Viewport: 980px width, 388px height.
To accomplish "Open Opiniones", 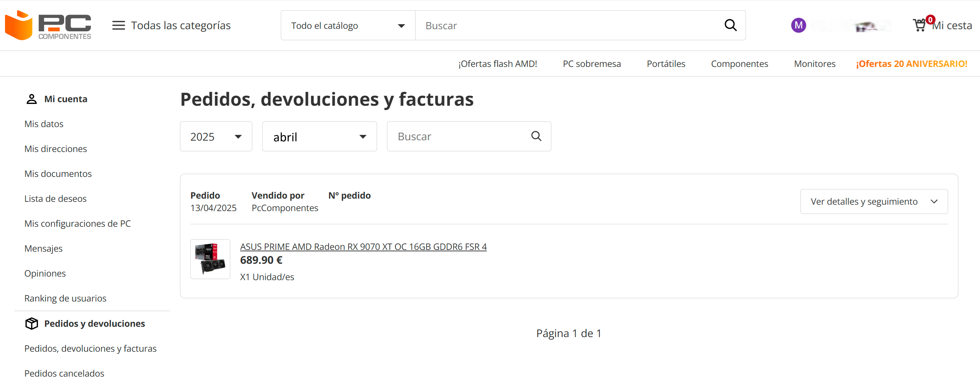I will click(45, 274).
